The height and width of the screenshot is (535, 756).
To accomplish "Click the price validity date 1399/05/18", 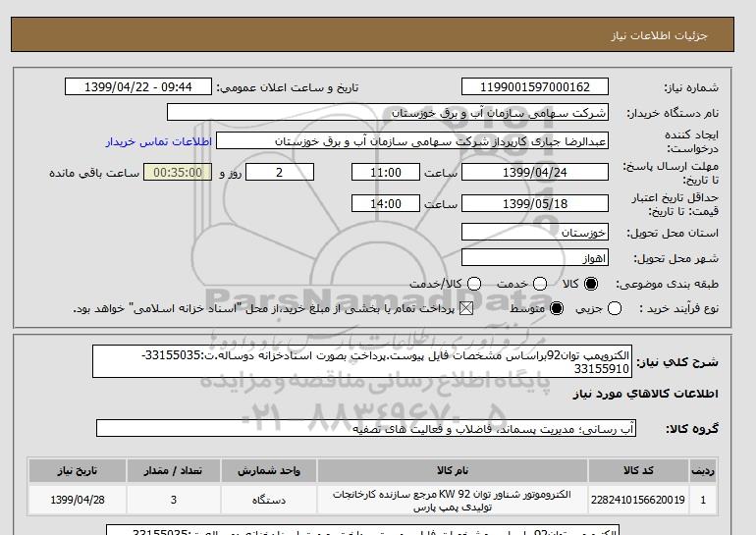I will [x=535, y=203].
